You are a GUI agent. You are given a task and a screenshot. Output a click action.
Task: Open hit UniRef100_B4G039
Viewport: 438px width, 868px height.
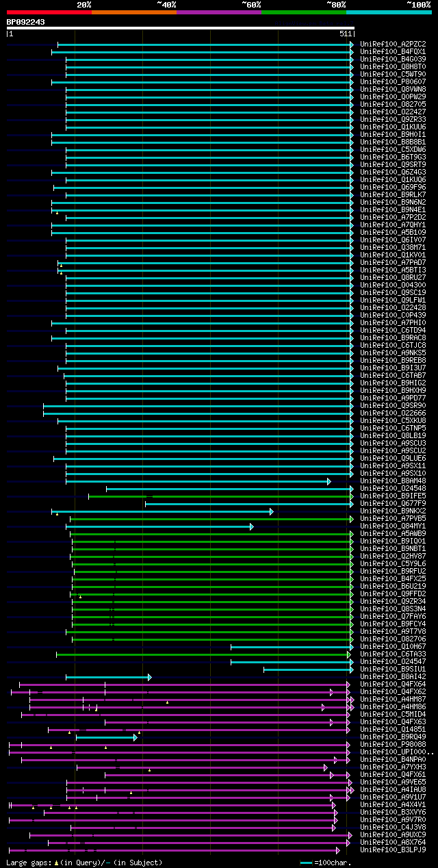393,59
